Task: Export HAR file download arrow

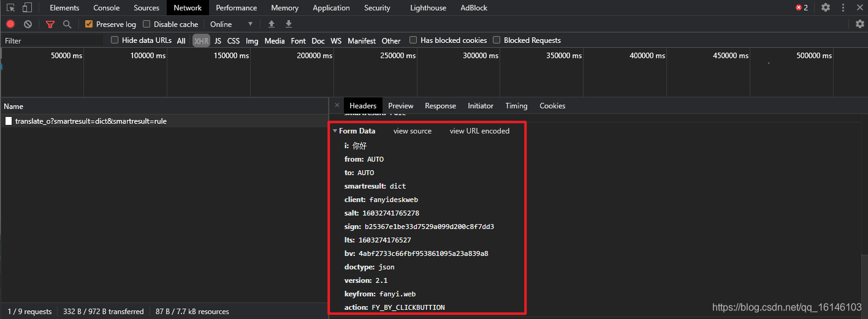Action: tap(289, 24)
